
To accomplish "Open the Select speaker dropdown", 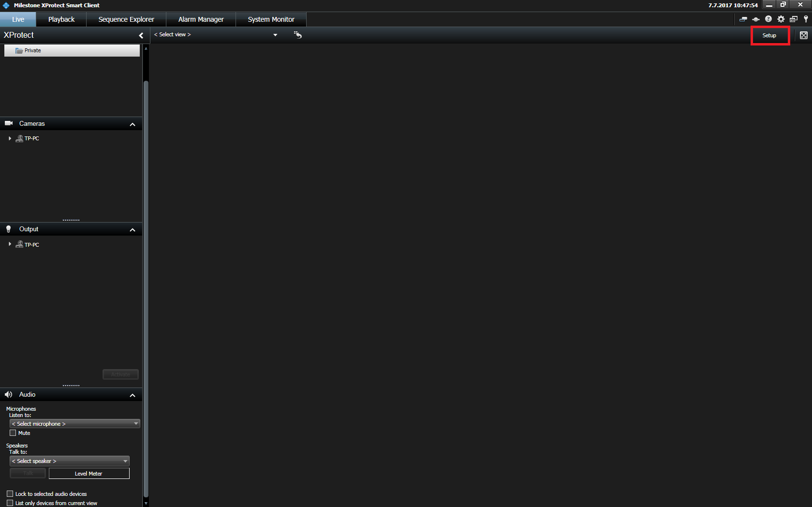I will (x=69, y=461).
